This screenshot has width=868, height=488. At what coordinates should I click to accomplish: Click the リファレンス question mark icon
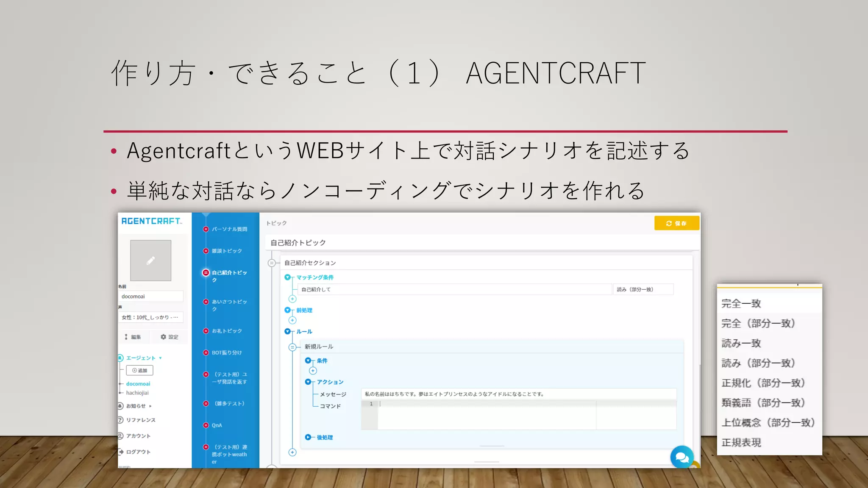[121, 420]
